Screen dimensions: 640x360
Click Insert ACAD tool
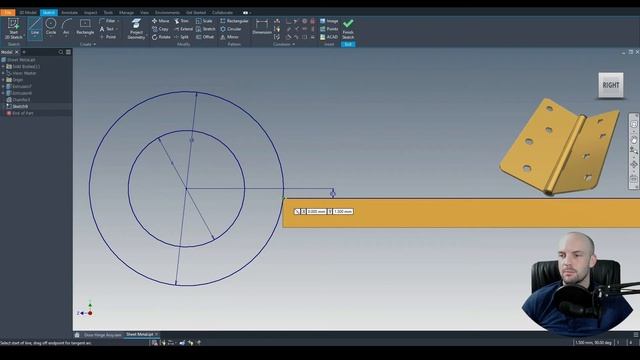pos(329,37)
